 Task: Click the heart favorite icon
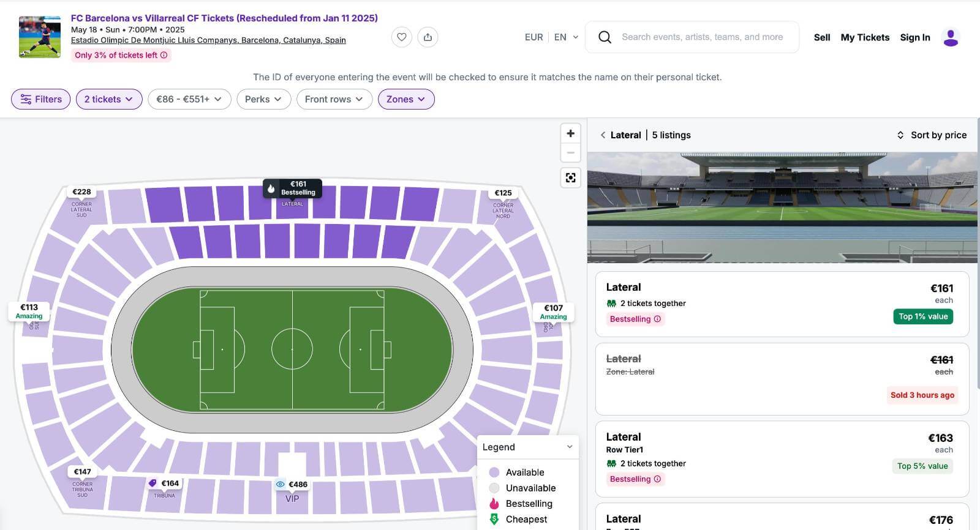[x=401, y=37]
